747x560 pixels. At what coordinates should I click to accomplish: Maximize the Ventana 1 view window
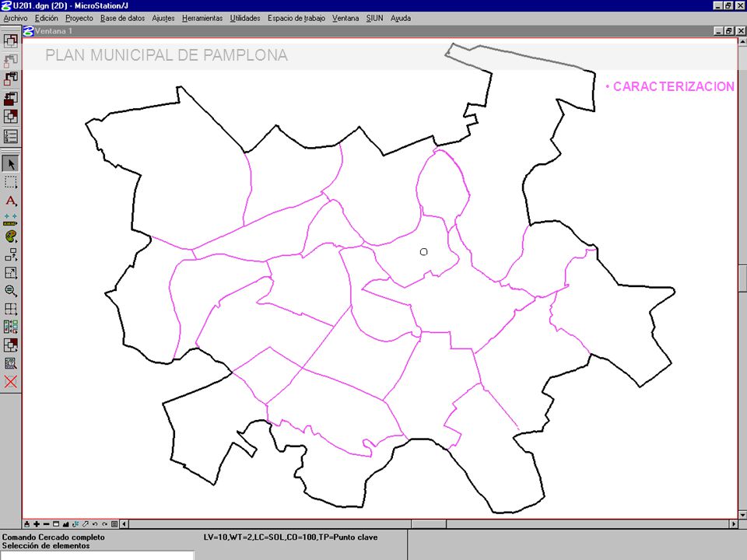(x=729, y=31)
